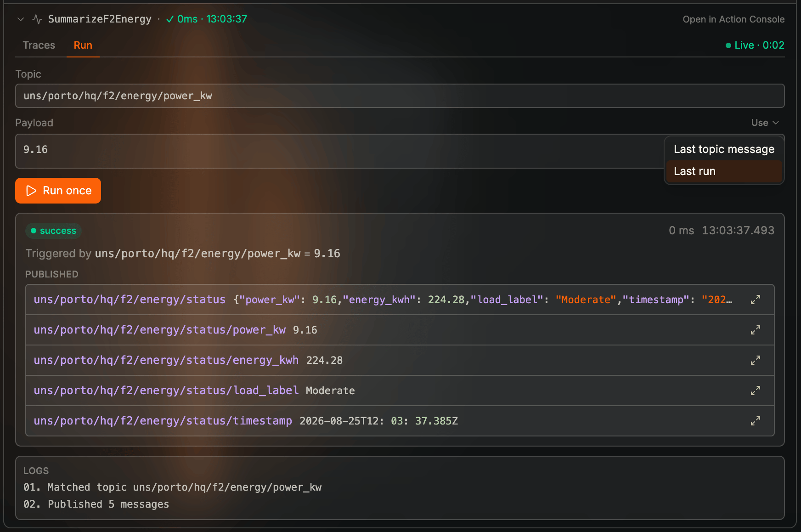
Task: Click the Live status indicator
Action: pos(755,45)
